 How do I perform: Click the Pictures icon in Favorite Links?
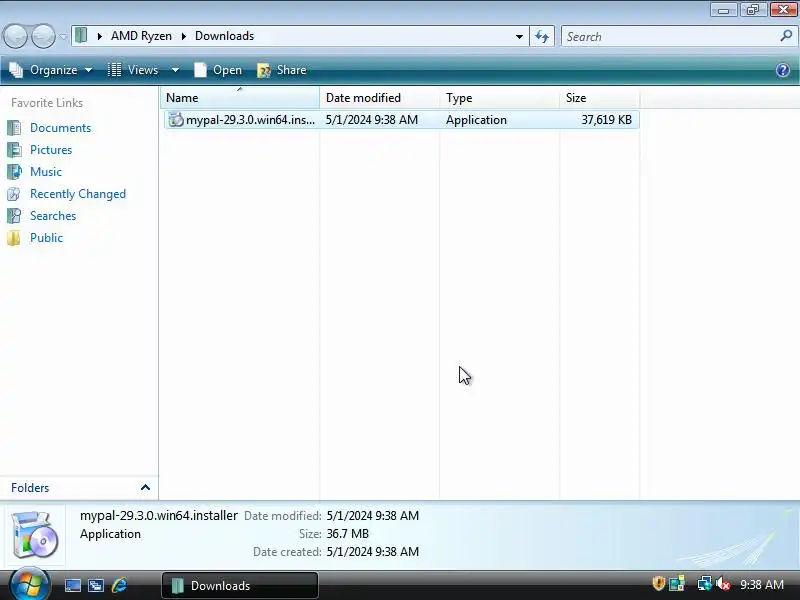click(x=14, y=149)
